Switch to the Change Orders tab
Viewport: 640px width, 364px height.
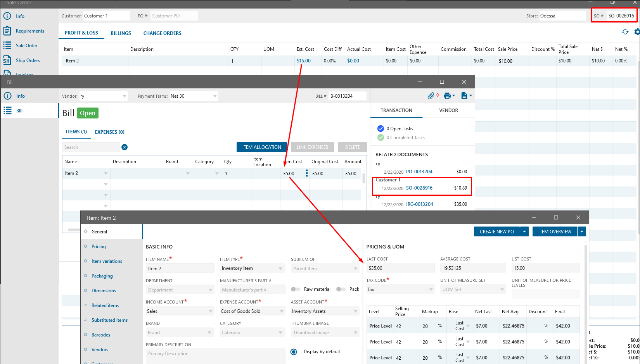tap(162, 33)
